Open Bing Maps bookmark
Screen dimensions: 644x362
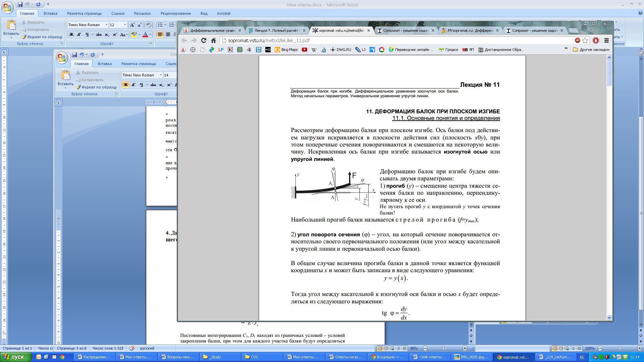pos(286,50)
